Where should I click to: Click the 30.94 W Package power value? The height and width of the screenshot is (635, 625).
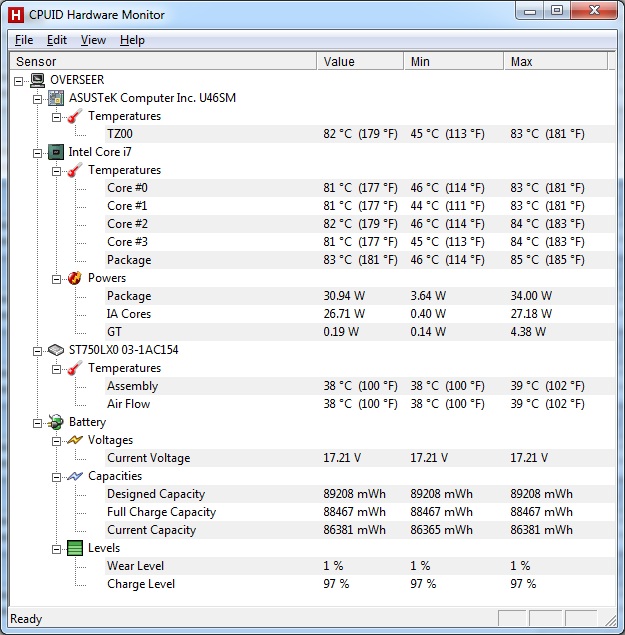pyautogui.click(x=344, y=296)
